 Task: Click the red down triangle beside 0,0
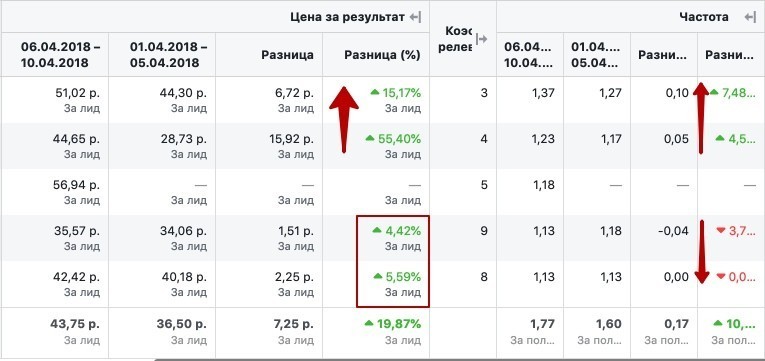tap(721, 277)
